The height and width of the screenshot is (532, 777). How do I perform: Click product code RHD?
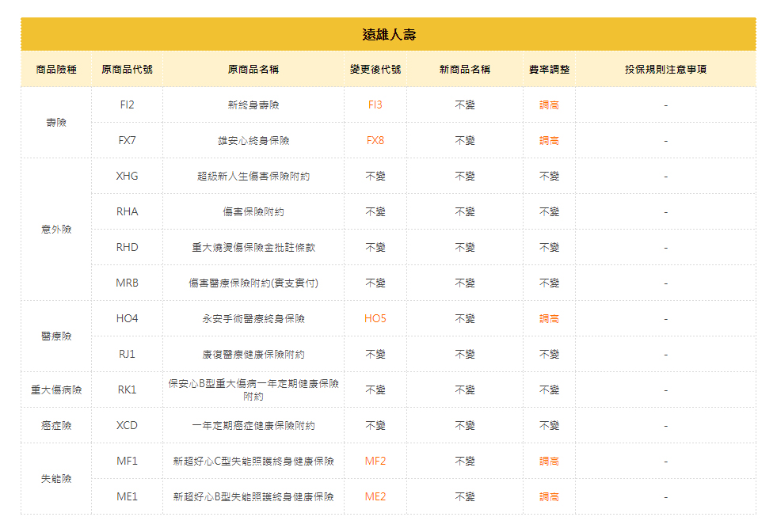pos(127,247)
